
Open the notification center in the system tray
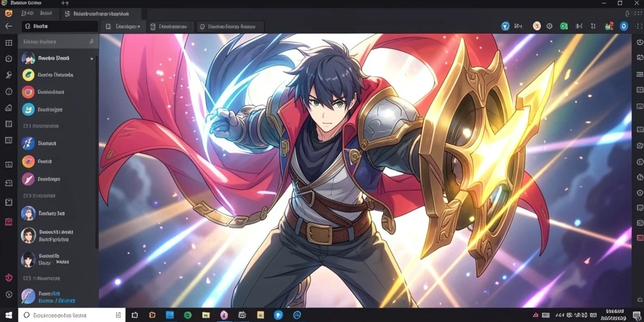pyautogui.click(x=636, y=315)
